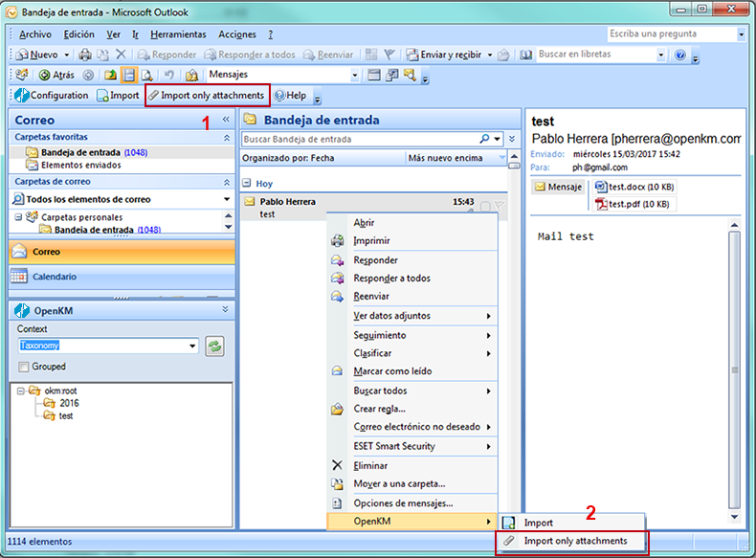
Task: Click the flag icon on Pablo Herrera message
Action: [500, 207]
